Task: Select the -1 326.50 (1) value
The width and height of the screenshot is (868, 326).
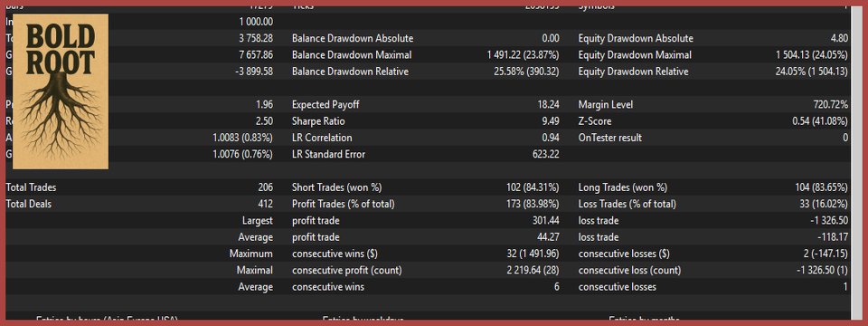Action: [822, 271]
